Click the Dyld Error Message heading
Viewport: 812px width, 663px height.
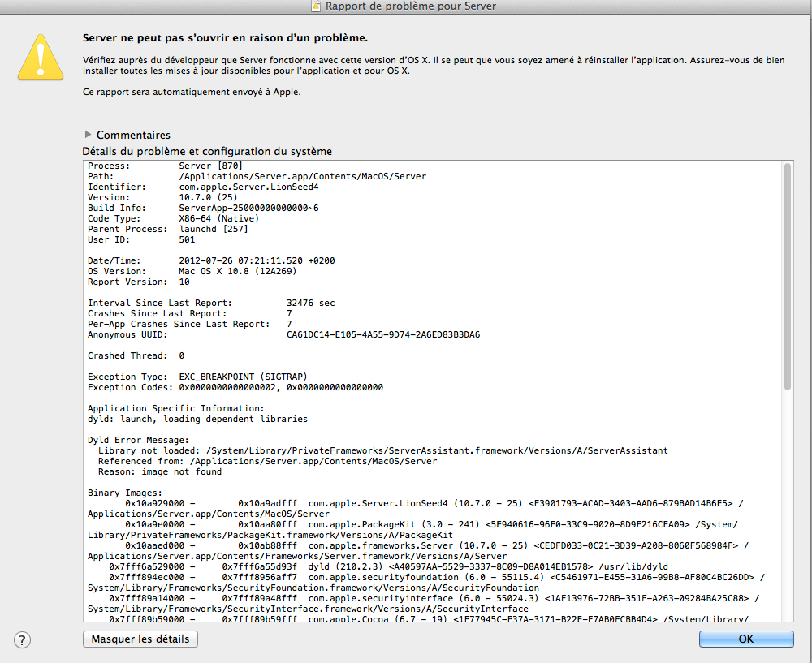[138, 441]
